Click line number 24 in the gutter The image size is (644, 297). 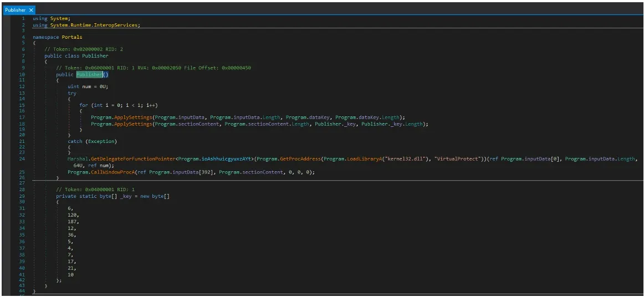pyautogui.click(x=22, y=158)
